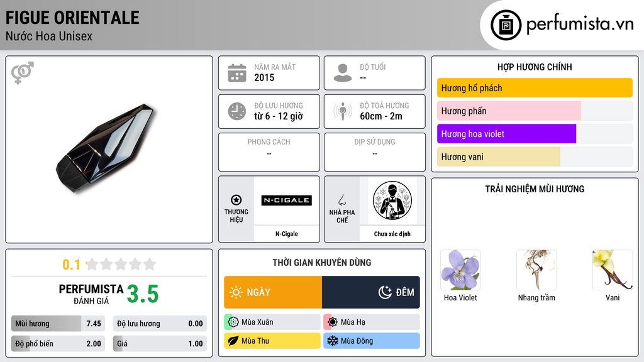644x362 pixels.
Task: Click the Hương hổ phách accord bar
Action: [535, 88]
